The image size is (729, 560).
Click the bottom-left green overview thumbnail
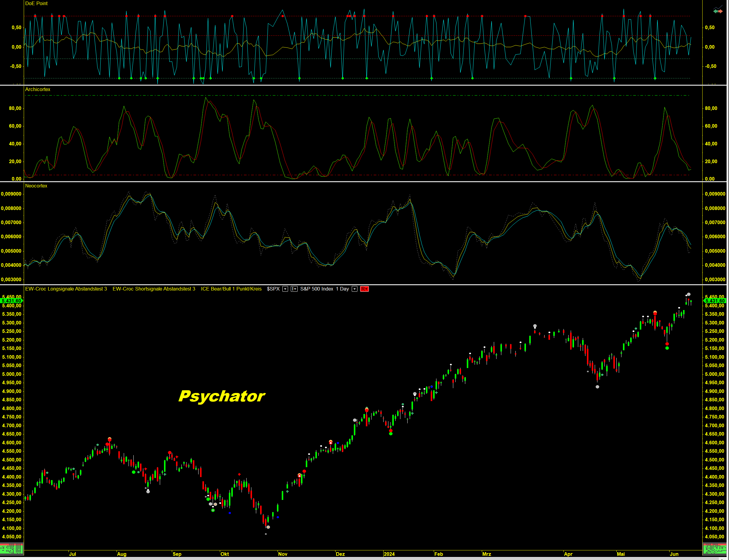click(x=12, y=549)
